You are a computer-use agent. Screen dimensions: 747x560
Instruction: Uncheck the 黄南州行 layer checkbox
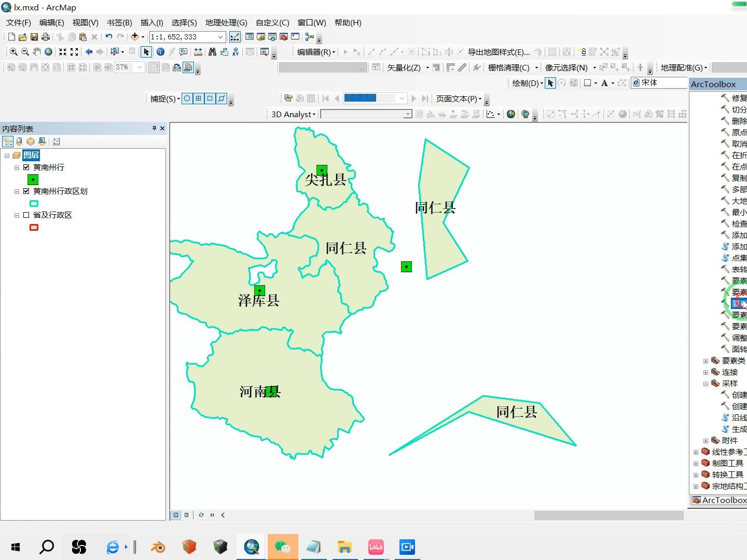pyautogui.click(x=26, y=167)
